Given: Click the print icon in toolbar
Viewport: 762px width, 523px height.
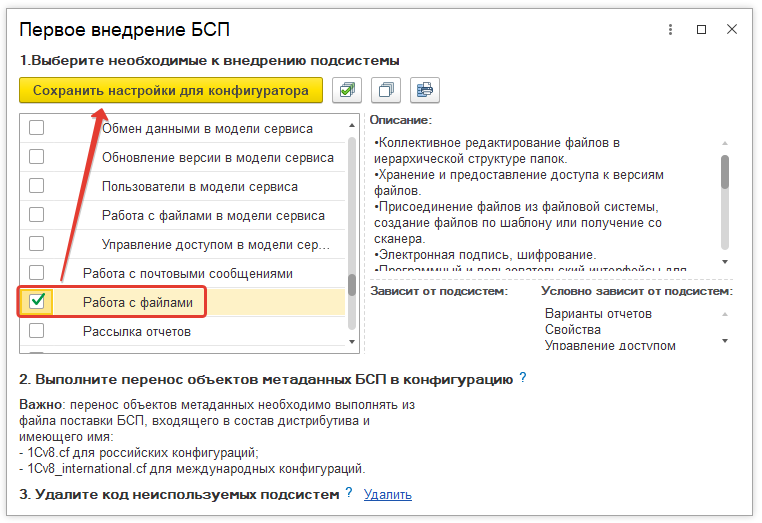Looking at the screenshot, I should pos(424,90).
